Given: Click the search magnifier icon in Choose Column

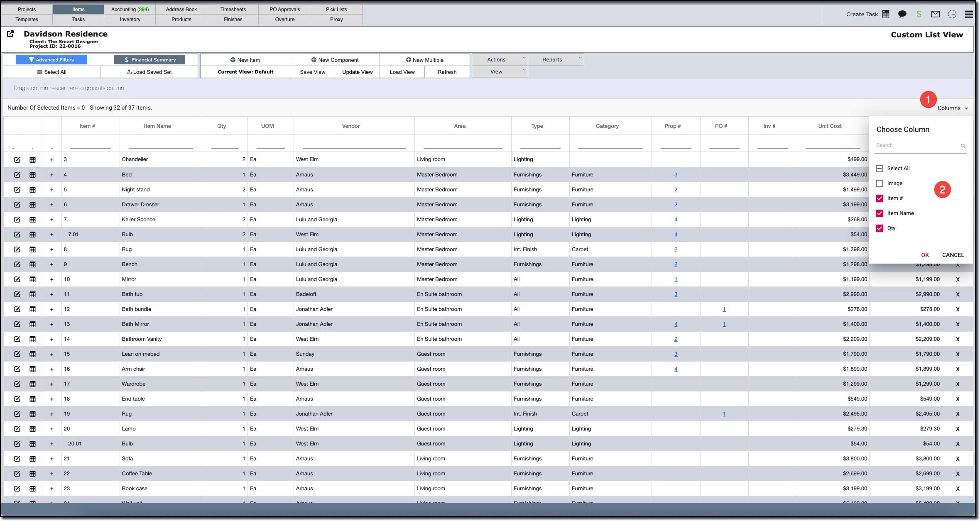Looking at the screenshot, I should click(x=963, y=146).
